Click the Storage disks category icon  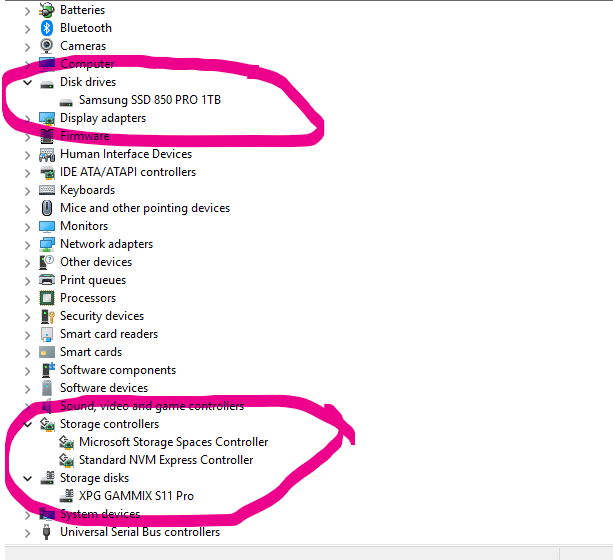[x=48, y=478]
